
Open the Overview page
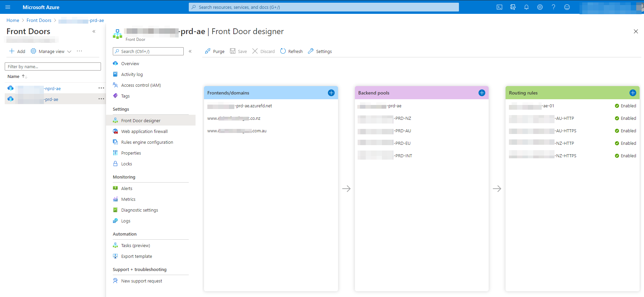click(x=130, y=63)
